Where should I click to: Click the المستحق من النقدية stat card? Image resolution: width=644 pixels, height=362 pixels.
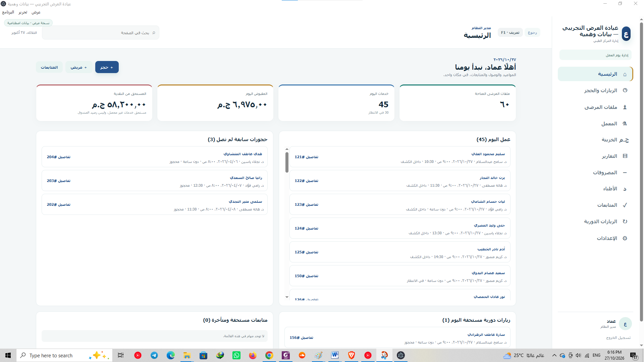pyautogui.click(x=94, y=103)
